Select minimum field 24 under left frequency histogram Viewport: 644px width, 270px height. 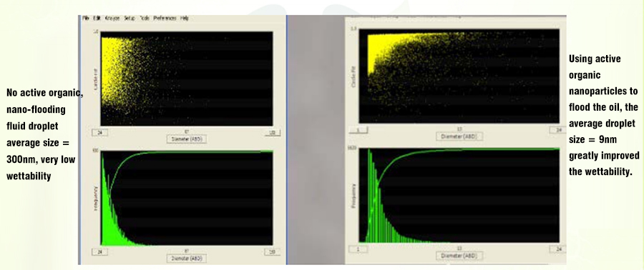[x=99, y=251]
